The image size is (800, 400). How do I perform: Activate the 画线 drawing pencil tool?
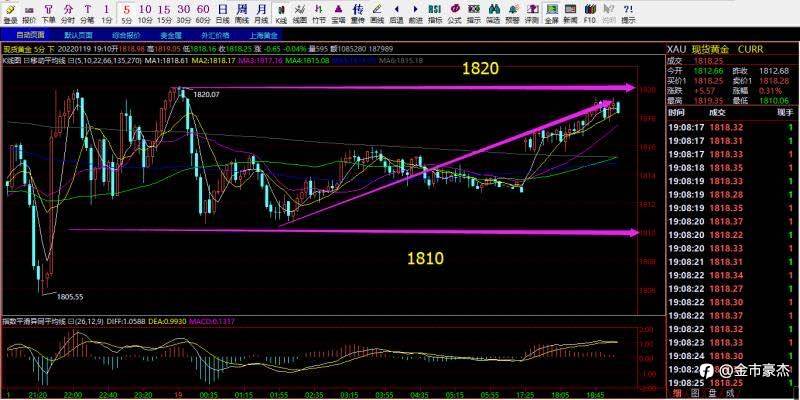(377, 14)
